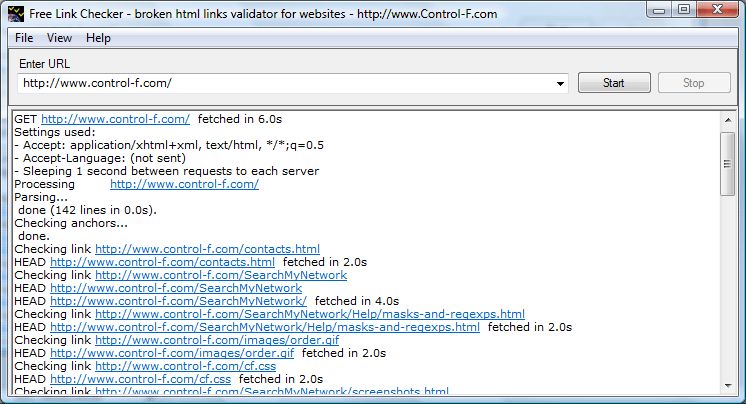Screen dimensions: 746x404
Task: Open Checking link contacts.html URL
Action: tap(207, 249)
